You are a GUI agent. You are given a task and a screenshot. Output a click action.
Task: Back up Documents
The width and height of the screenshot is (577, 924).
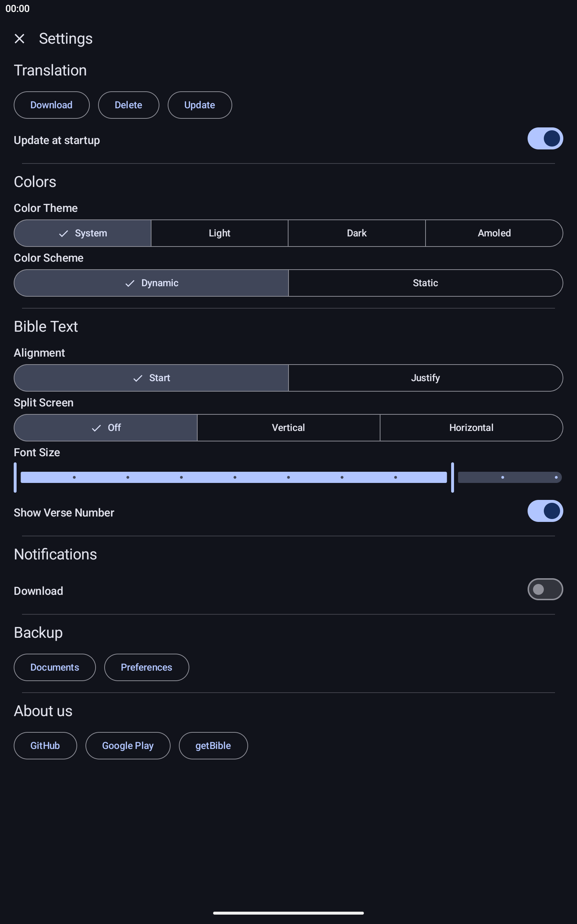pyautogui.click(x=54, y=667)
